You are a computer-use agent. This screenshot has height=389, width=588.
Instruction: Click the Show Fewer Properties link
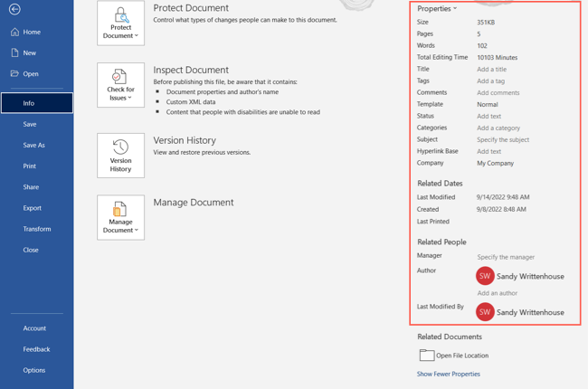pos(449,374)
